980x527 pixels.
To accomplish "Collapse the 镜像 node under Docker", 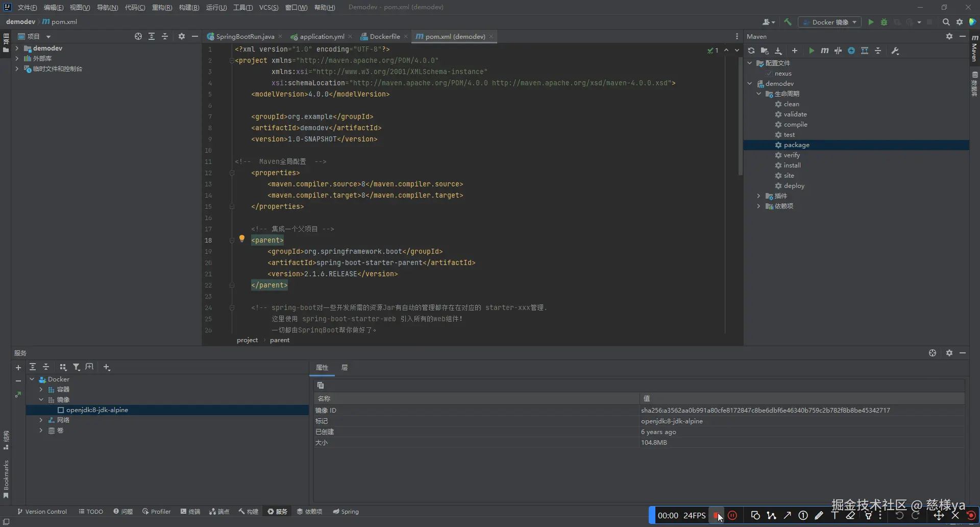I will 41,399.
